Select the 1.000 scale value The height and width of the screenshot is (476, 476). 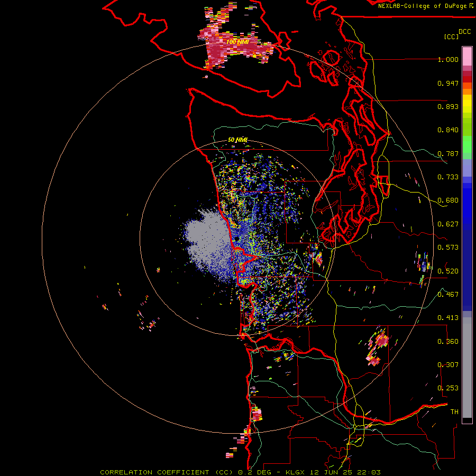click(x=448, y=59)
